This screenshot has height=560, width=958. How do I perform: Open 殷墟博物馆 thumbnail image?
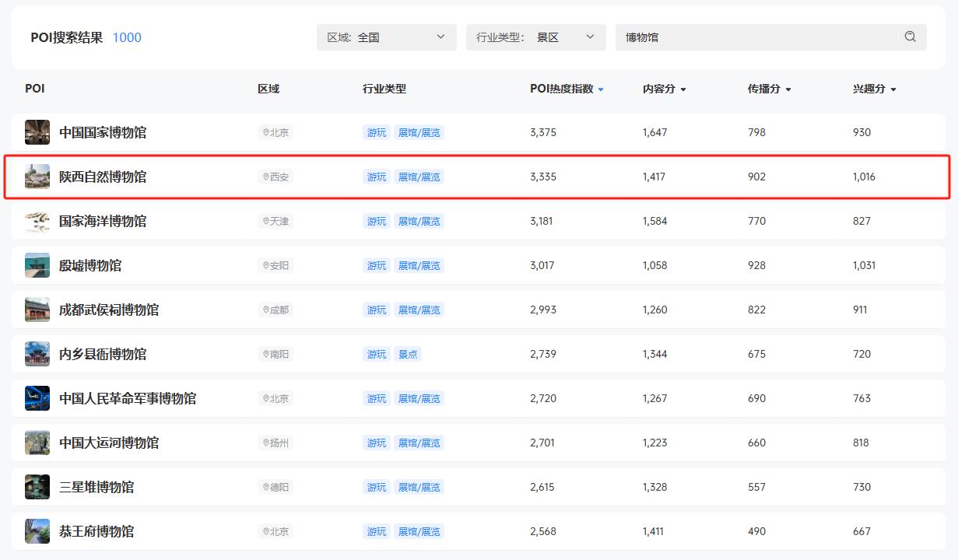37,265
